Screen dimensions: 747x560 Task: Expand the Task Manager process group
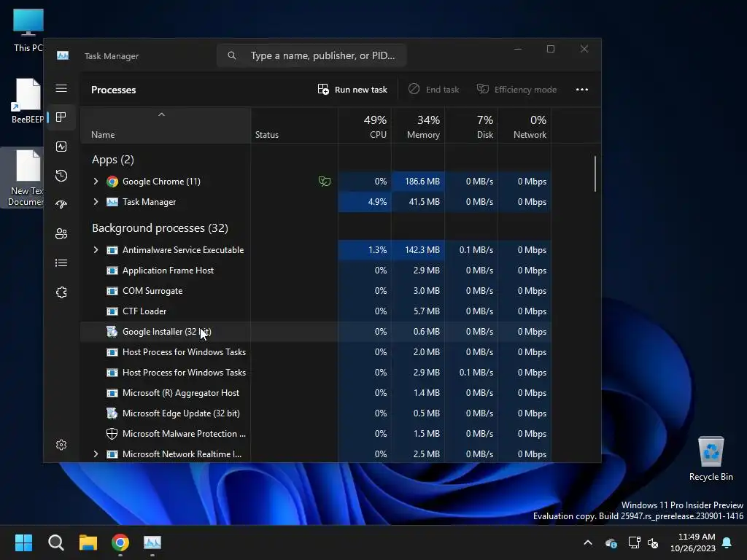click(x=96, y=202)
